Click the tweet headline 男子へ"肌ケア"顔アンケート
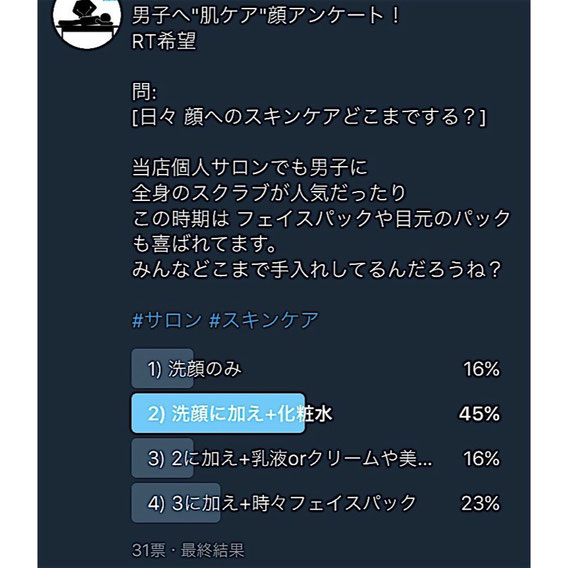568x568 pixels. 265,15
